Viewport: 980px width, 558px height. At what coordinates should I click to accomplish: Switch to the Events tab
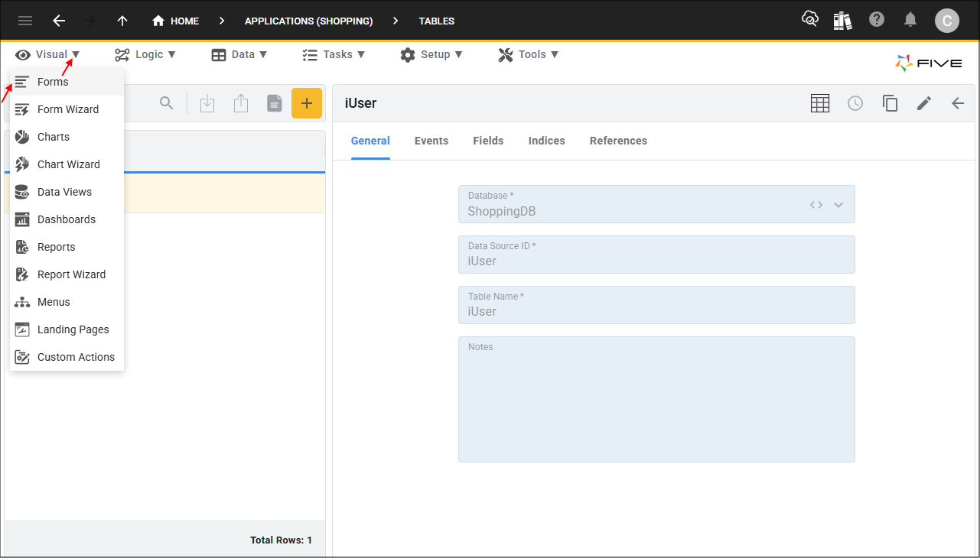click(x=431, y=141)
